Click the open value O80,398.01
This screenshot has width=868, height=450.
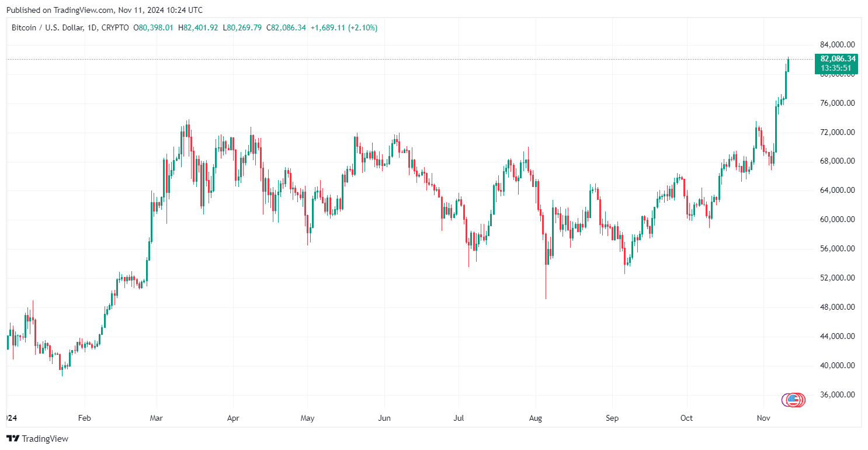click(x=153, y=27)
